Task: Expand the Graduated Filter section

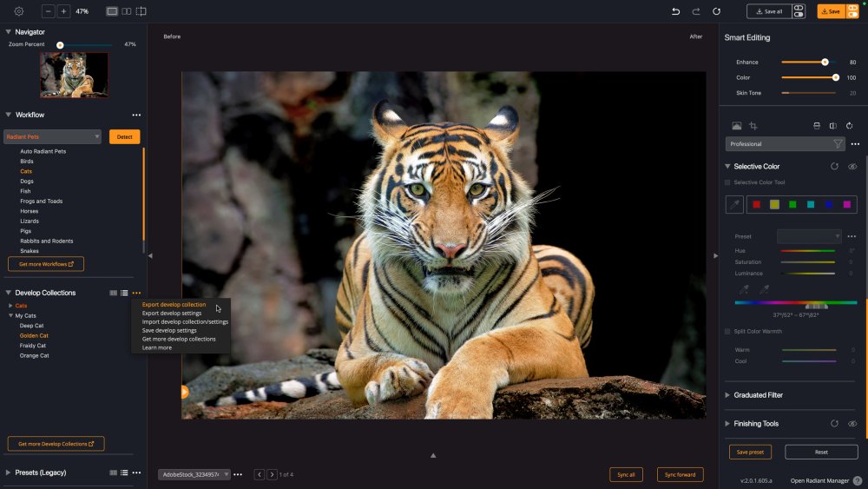Action: 727,395
